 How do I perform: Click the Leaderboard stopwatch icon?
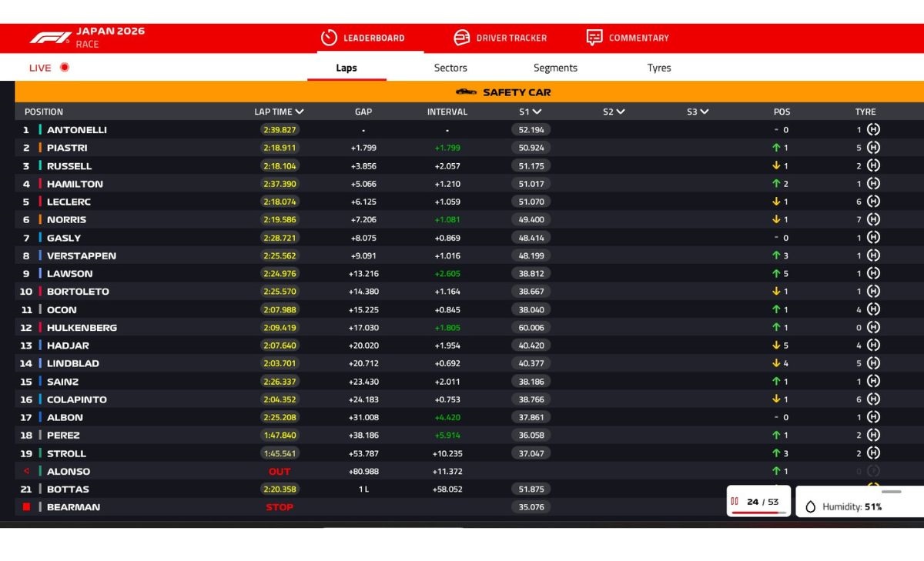(329, 38)
